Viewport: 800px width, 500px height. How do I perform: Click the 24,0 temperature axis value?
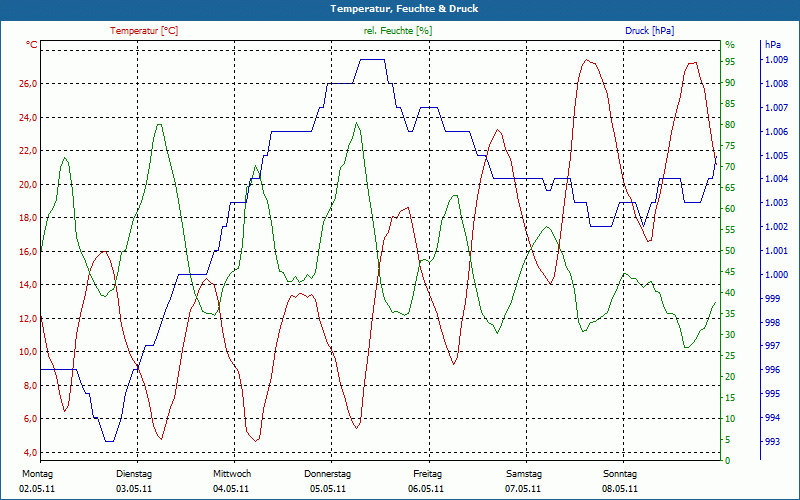pos(28,117)
